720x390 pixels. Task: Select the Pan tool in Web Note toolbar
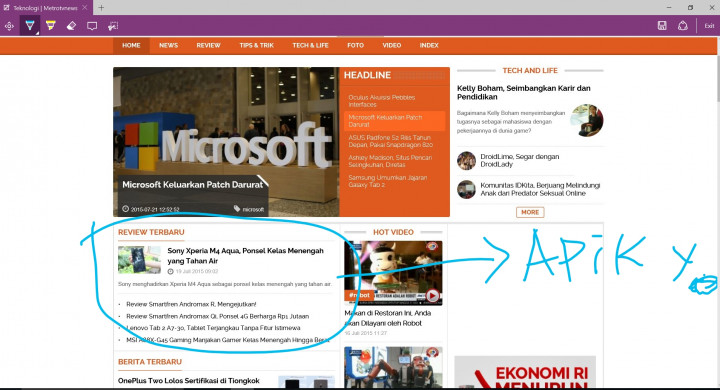pos(9,26)
